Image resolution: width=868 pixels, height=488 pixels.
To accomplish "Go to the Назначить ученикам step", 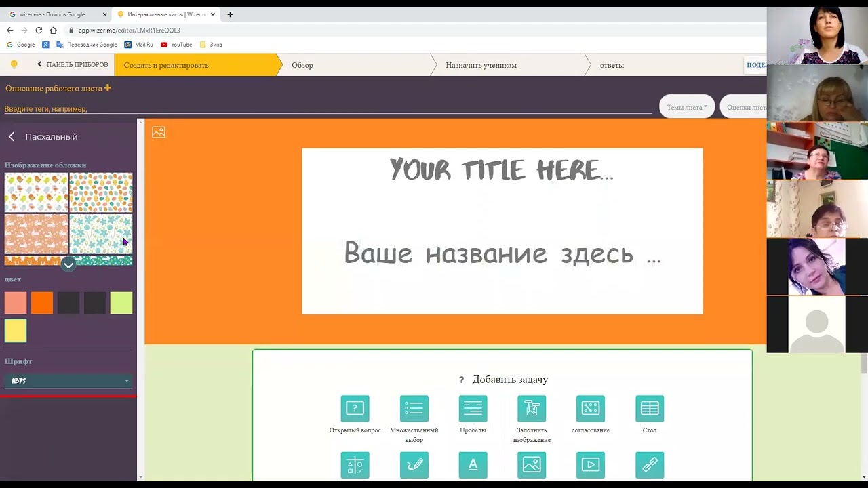I will pos(481,65).
